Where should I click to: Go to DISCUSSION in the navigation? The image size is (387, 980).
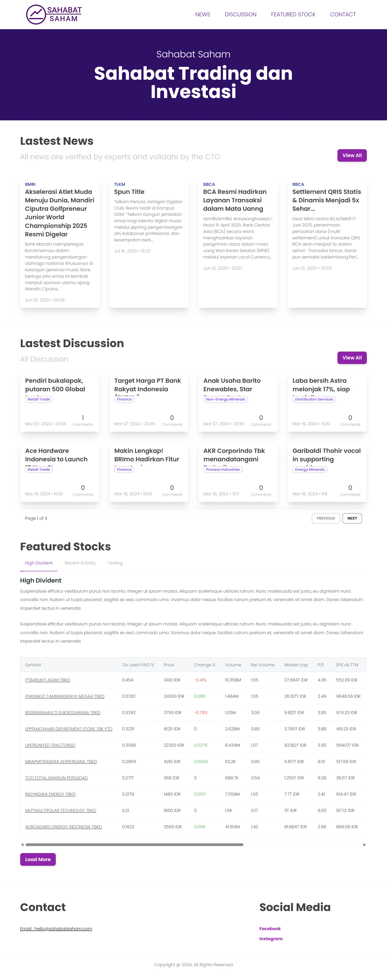coord(240,14)
